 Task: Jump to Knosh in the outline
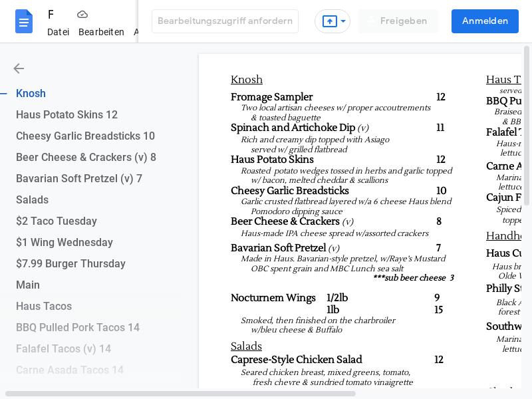pos(31,94)
